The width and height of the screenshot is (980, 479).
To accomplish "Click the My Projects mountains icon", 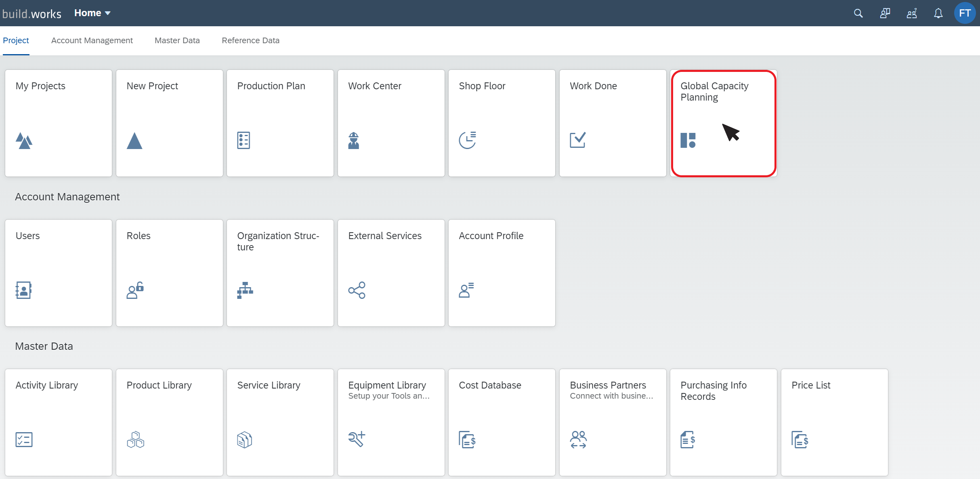I will [x=24, y=141].
